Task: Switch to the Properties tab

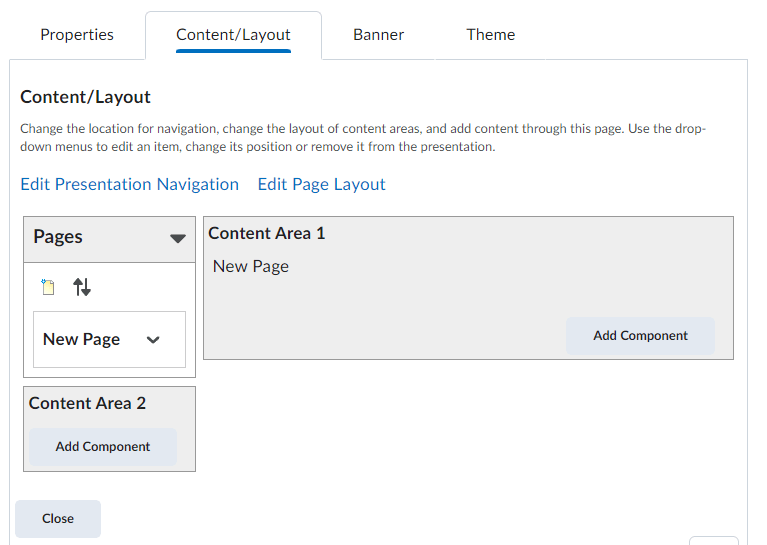Action: coord(77,35)
